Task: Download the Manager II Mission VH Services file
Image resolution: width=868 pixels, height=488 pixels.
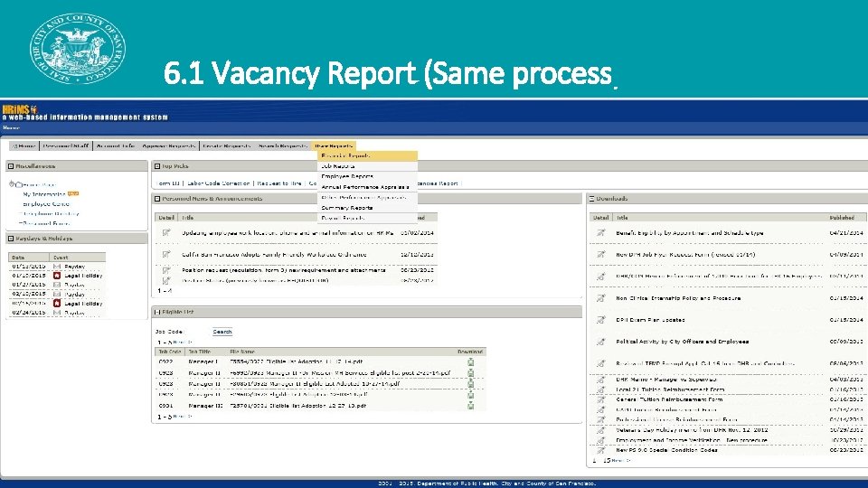Action: pos(470,373)
